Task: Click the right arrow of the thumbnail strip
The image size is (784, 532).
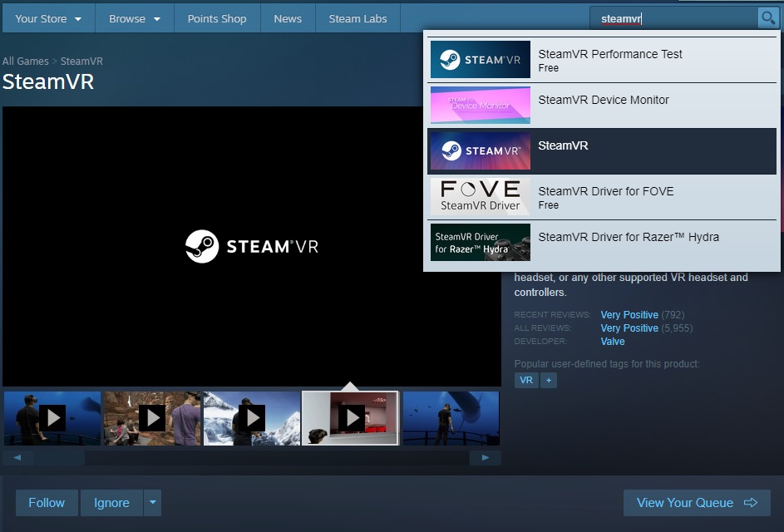Action: [485, 457]
